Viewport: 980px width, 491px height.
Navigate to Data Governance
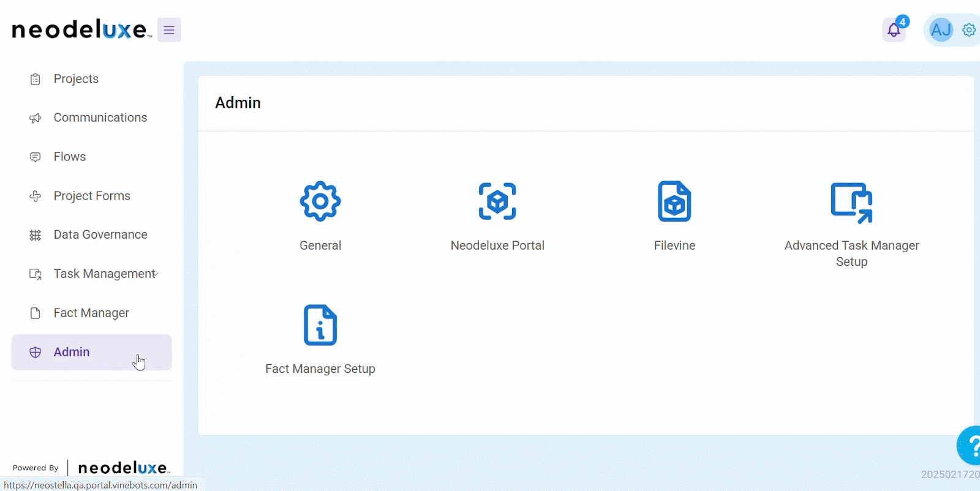point(100,234)
